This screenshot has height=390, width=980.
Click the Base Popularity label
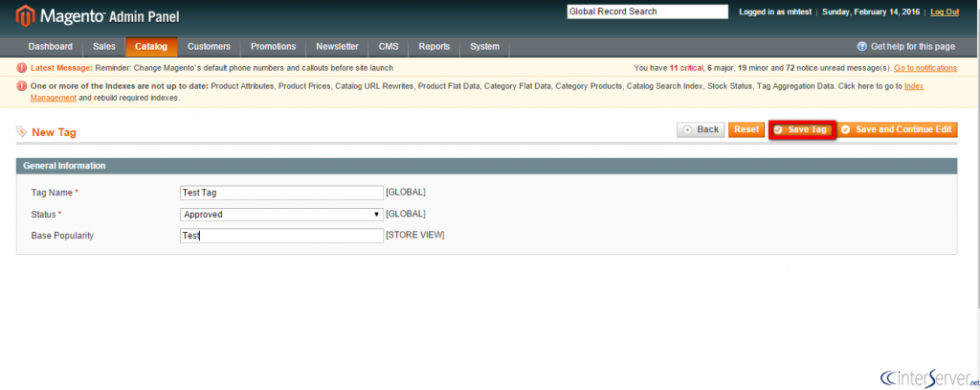click(62, 236)
